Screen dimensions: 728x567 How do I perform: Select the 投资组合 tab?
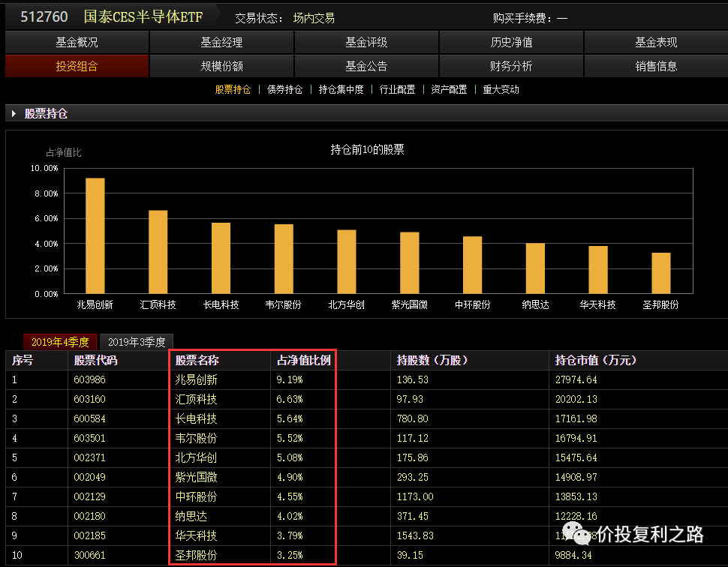(x=77, y=66)
